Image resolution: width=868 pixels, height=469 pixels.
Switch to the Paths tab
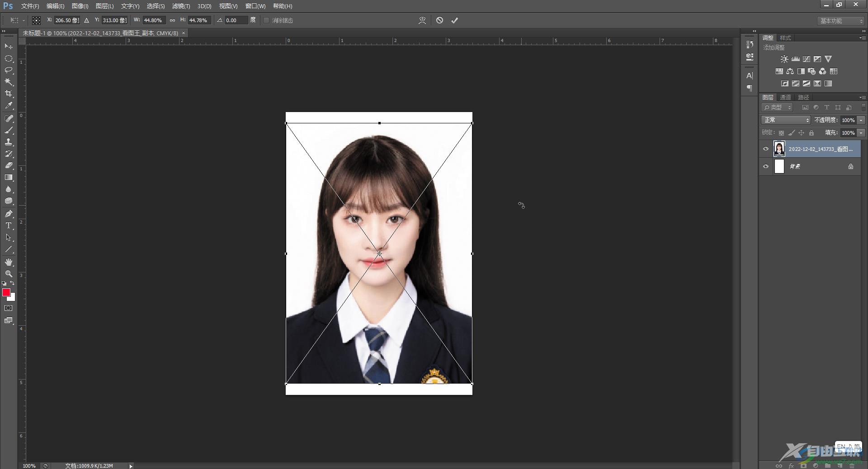[x=803, y=97]
